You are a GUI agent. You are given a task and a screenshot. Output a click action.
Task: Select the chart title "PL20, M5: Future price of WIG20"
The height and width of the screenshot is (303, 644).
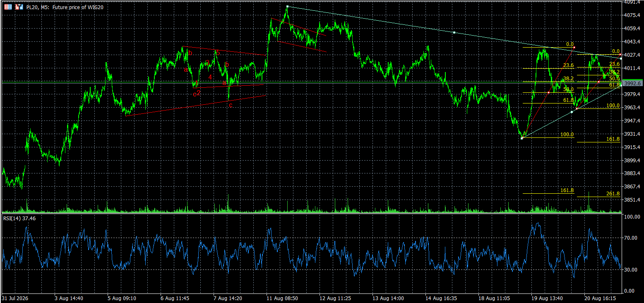pos(65,7)
